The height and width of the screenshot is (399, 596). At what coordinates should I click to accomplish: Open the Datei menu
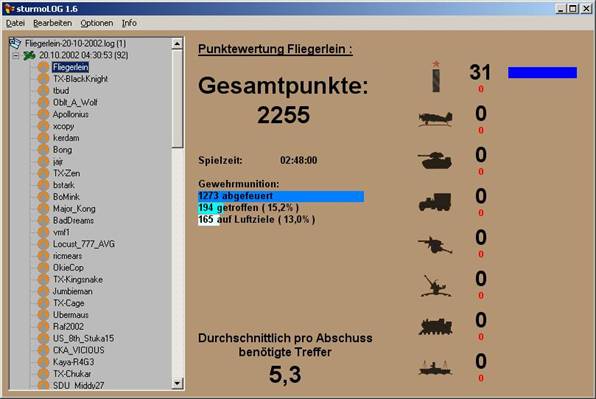[x=15, y=23]
